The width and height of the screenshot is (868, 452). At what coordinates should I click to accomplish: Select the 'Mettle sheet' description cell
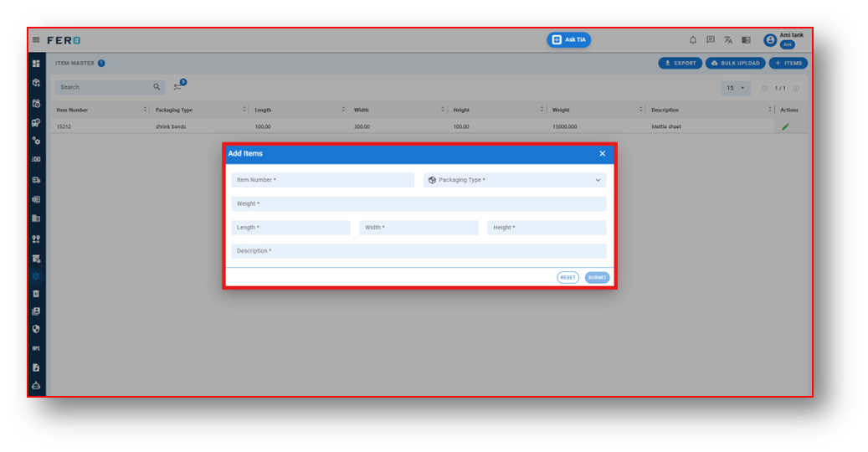click(666, 126)
